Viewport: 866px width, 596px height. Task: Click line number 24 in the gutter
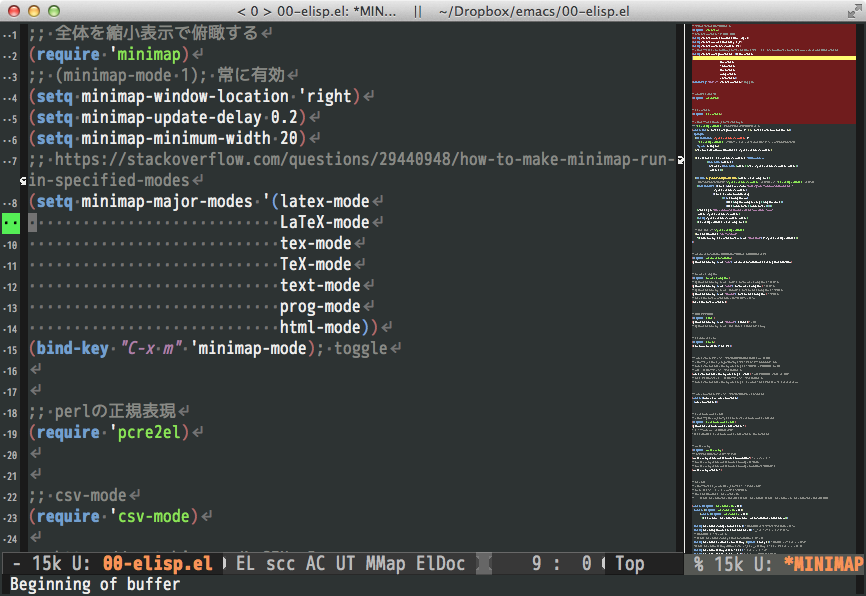click(x=12, y=539)
